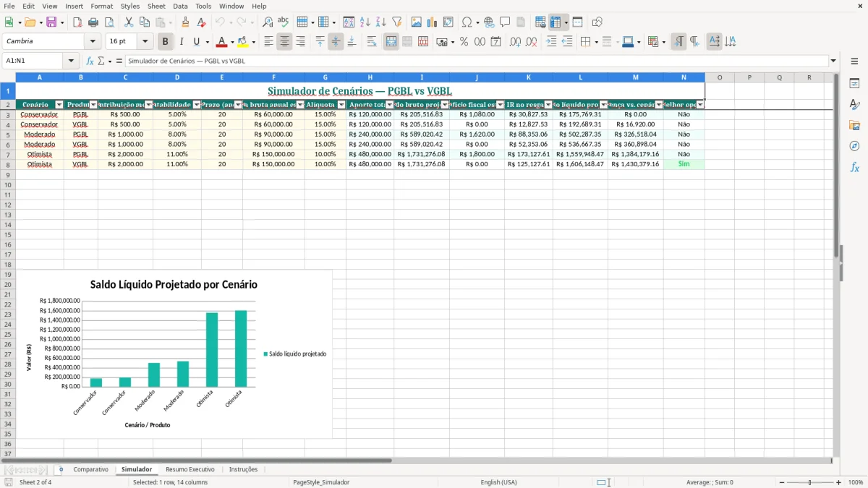This screenshot has height=488, width=868.
Task: Open the column N filter dropdown
Action: pyautogui.click(x=699, y=105)
